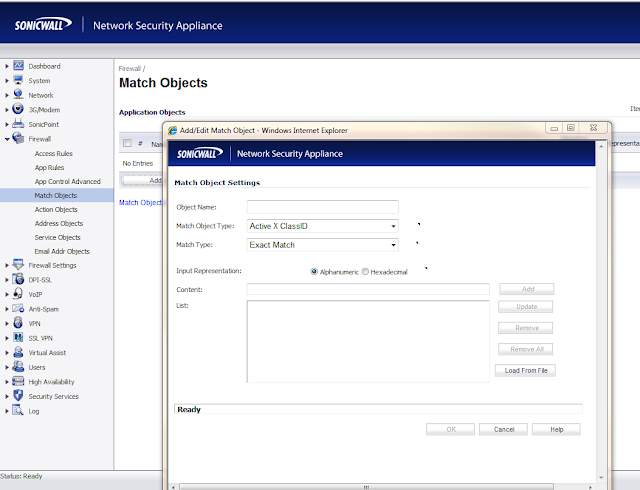Select the Alphanumeric radio button
The image size is (640, 490).
[314, 271]
